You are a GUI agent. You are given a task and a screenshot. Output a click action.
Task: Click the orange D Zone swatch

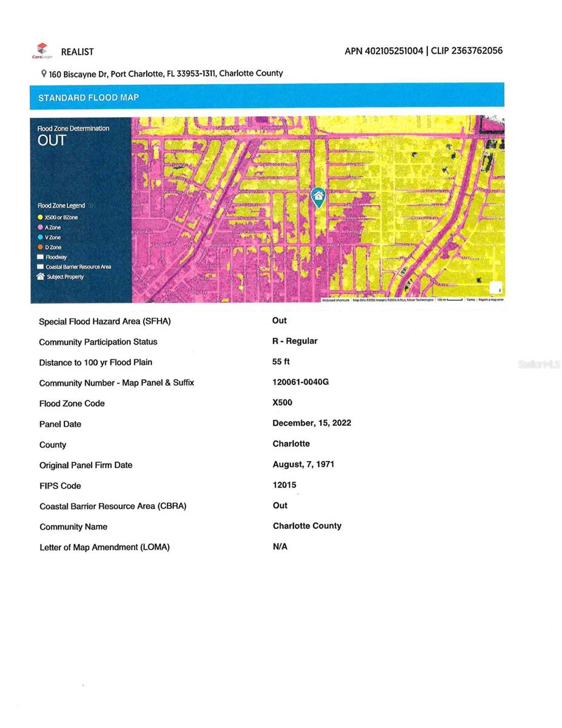click(41, 248)
